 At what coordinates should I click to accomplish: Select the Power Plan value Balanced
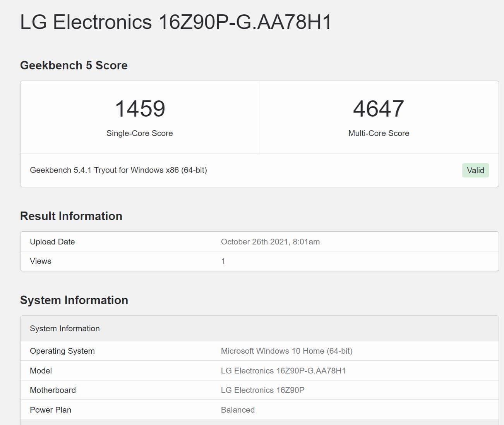point(238,410)
